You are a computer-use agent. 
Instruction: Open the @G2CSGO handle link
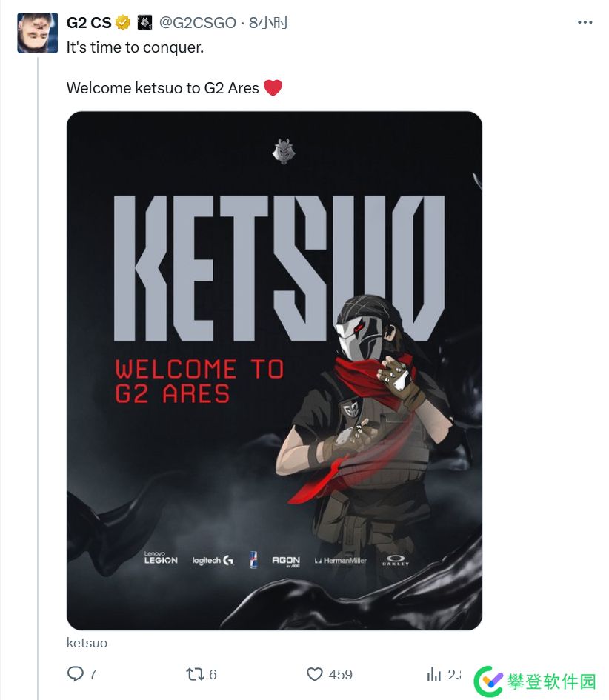point(198,22)
